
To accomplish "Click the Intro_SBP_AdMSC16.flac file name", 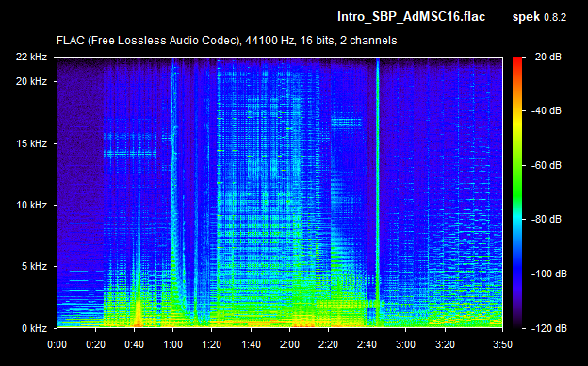I will pos(411,17).
